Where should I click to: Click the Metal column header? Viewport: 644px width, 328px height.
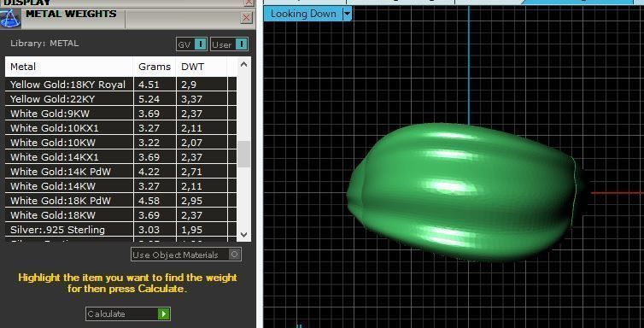(x=69, y=67)
